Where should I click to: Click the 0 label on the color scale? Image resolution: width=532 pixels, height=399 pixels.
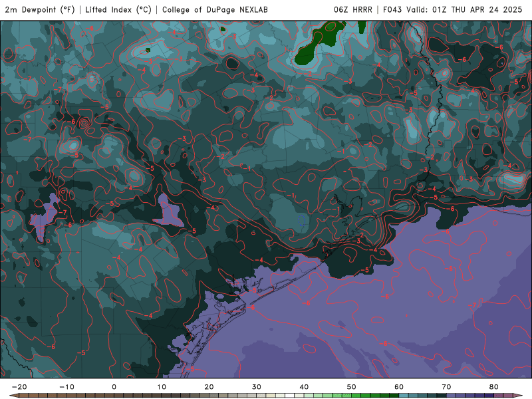(x=114, y=387)
